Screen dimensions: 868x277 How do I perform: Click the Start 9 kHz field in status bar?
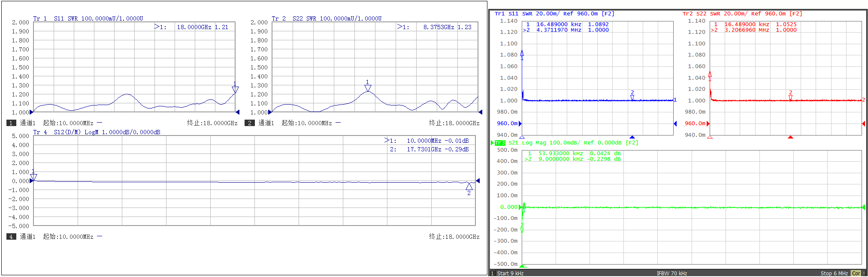(510, 273)
